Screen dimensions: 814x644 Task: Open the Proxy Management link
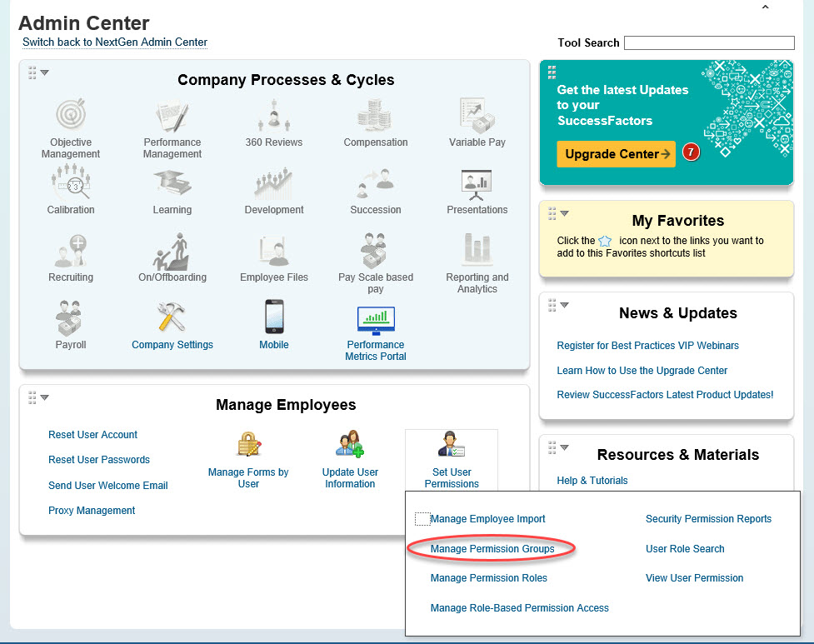[x=92, y=511]
